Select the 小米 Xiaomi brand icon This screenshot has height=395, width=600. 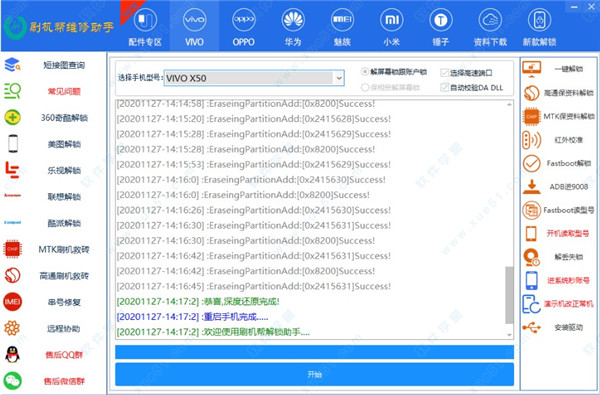[391, 20]
